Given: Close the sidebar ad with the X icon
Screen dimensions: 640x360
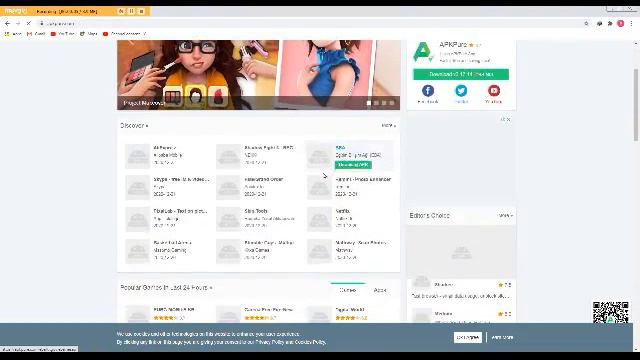Looking at the screenshot, I should 508,120.
